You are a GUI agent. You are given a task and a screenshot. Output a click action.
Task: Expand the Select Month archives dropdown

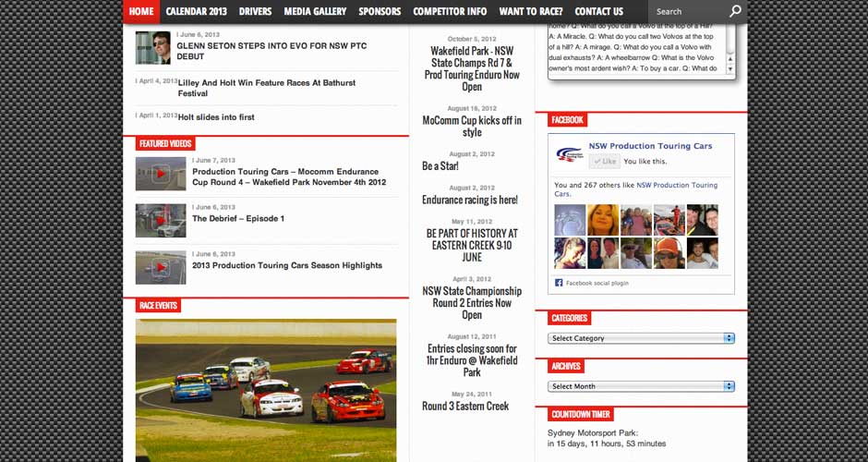pyautogui.click(x=642, y=386)
